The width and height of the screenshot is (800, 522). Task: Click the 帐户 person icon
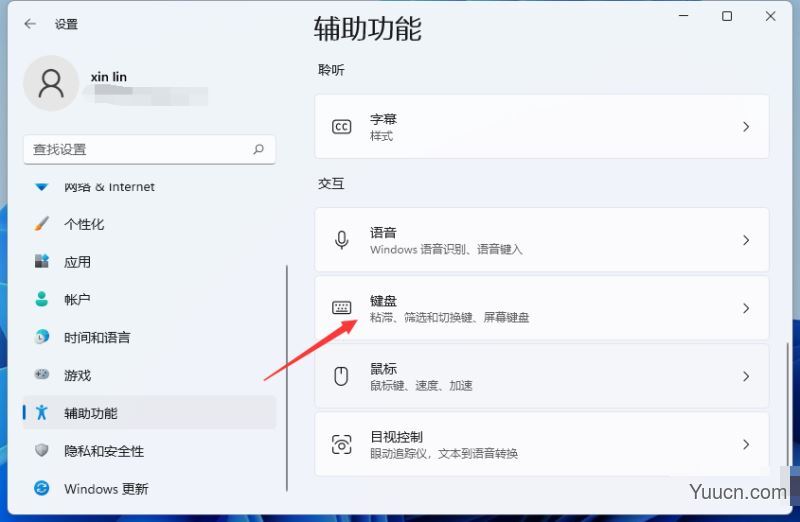[x=41, y=299]
